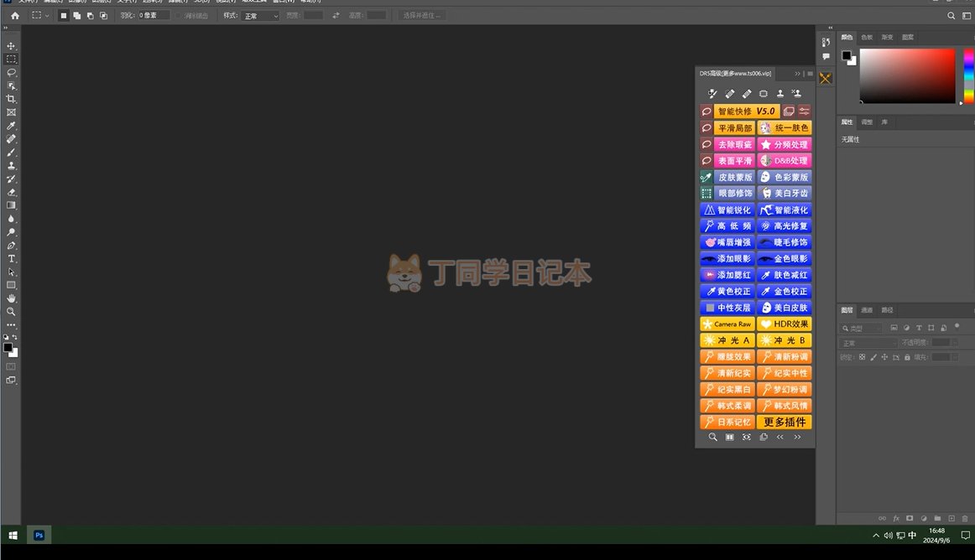Toggle the anti-alias checkbox
Image resolution: width=975 pixels, height=560 pixels.
tap(179, 16)
